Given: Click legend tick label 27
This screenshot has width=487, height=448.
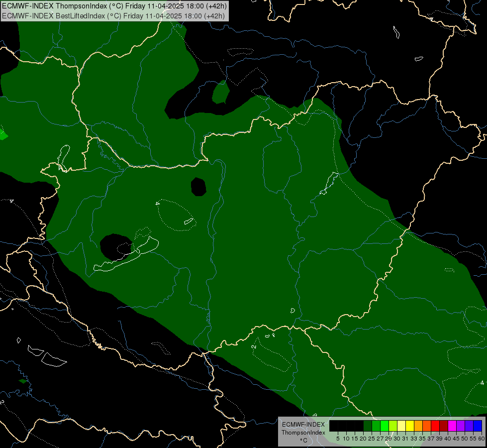Looking at the screenshot, I should tap(380, 439).
